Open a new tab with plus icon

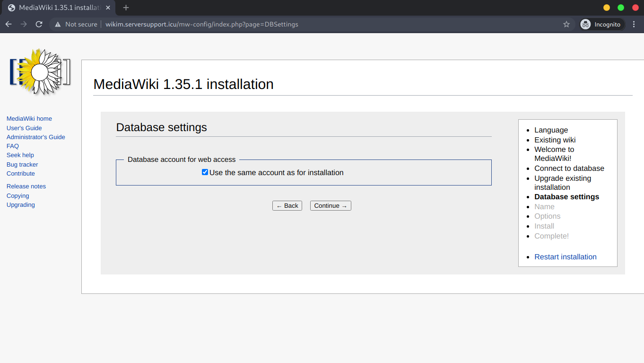point(126,8)
